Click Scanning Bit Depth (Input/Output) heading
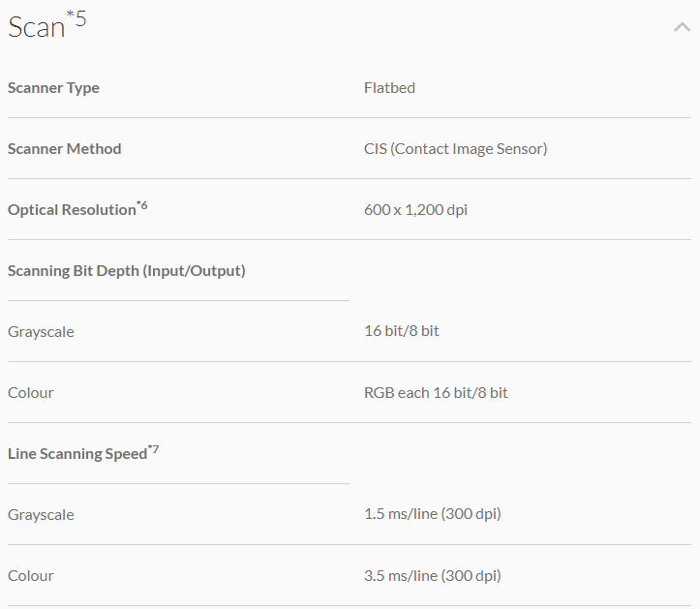 click(x=127, y=271)
